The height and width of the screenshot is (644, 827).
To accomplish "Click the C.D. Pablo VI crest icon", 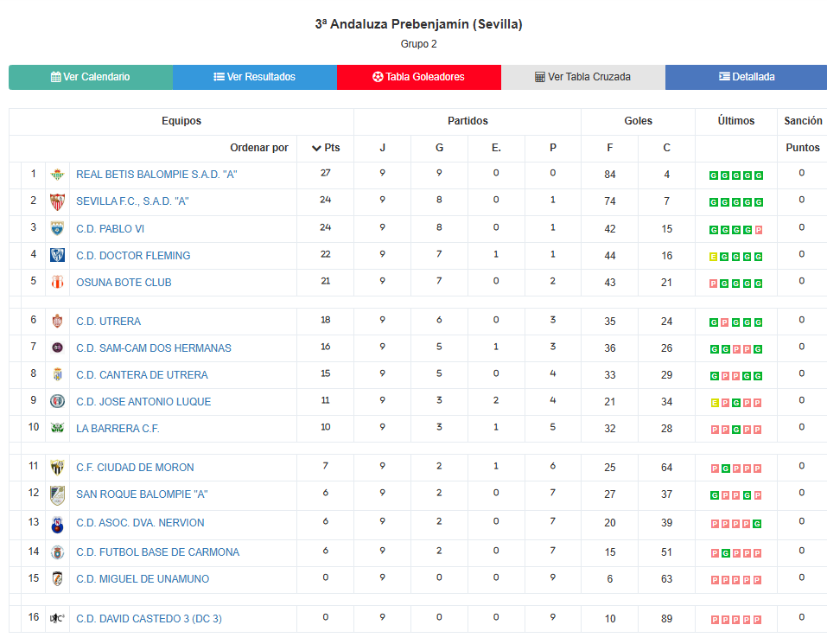I will tap(58, 228).
